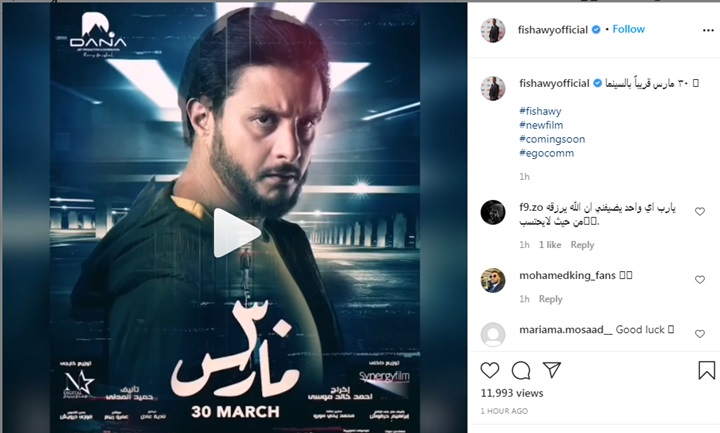Open the three-dot more options menu
Image resolution: width=720 pixels, height=433 pixels.
point(708,30)
